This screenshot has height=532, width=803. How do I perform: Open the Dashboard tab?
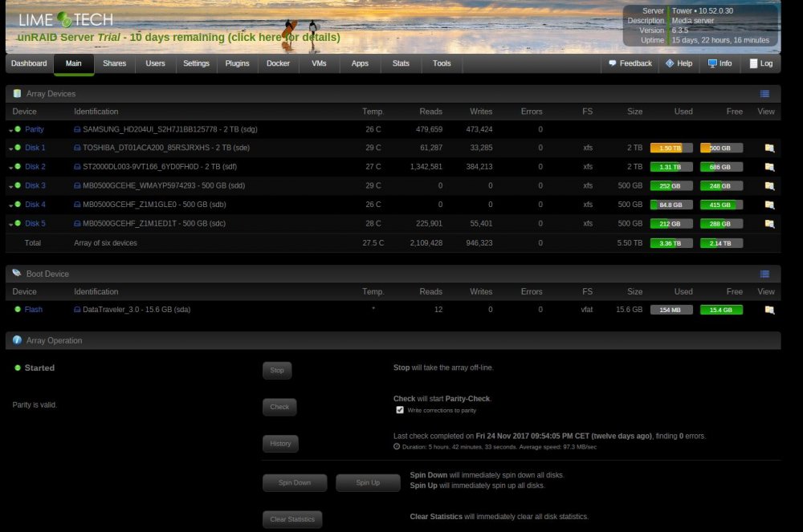tap(29, 63)
